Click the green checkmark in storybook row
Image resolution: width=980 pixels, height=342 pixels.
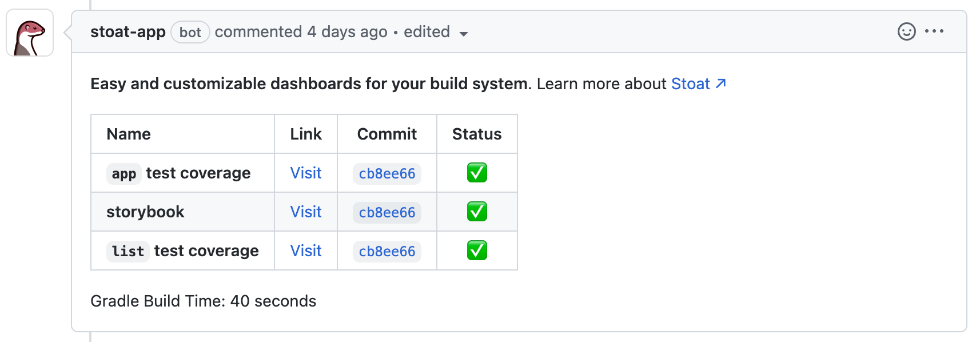click(477, 212)
